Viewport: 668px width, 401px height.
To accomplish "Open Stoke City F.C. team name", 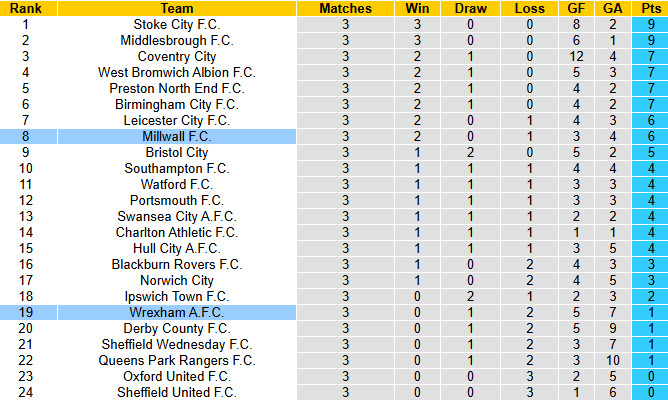I will (x=177, y=24).
